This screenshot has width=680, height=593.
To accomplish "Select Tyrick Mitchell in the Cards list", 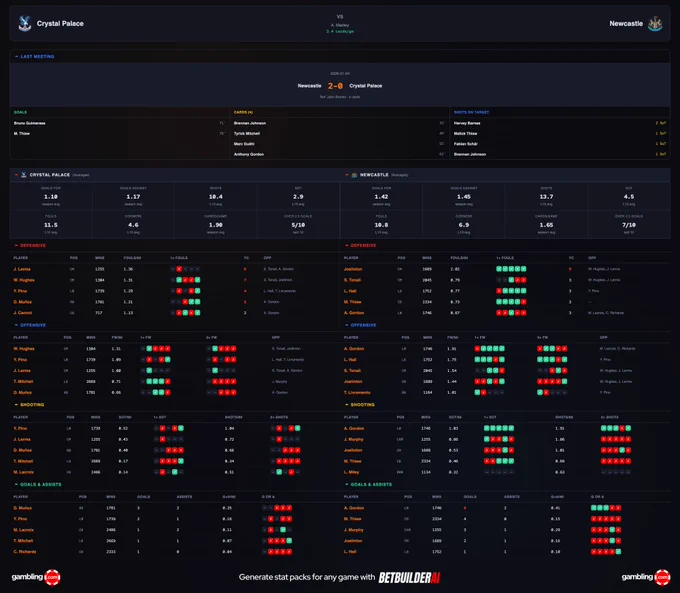I will click(246, 134).
